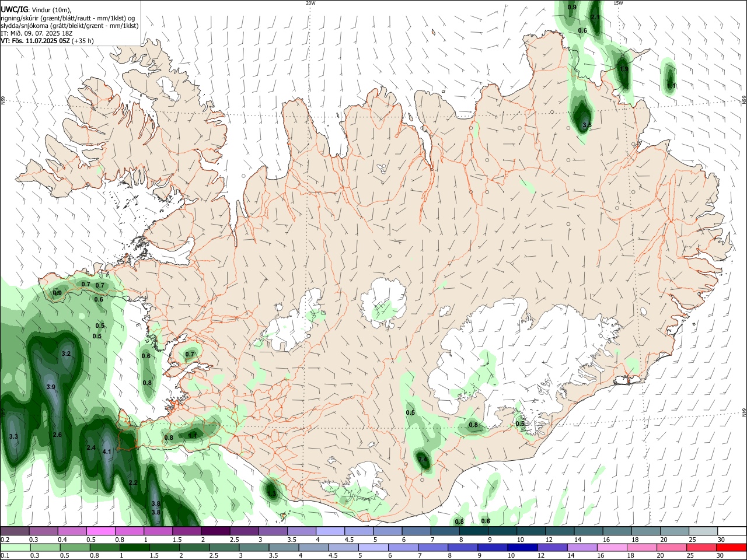Pick the darkest purple swatch between 2 and 2.5
The image size is (747, 560).
click(x=215, y=531)
